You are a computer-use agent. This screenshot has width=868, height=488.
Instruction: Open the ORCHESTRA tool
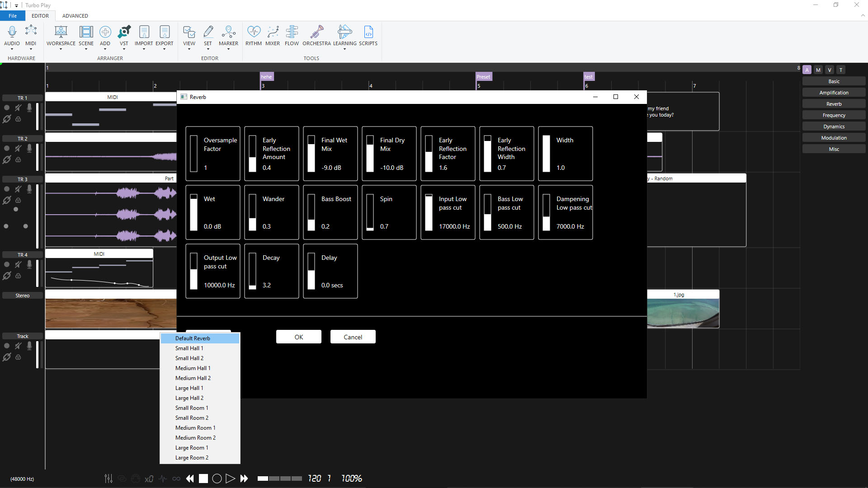tap(316, 36)
